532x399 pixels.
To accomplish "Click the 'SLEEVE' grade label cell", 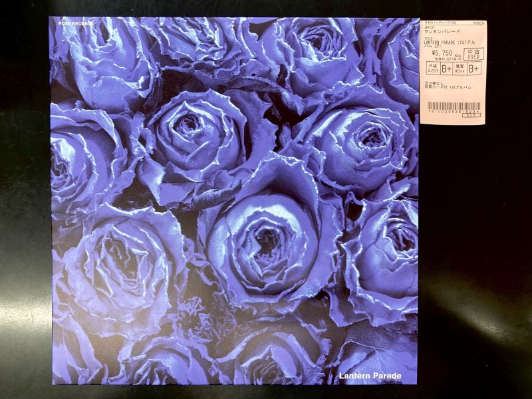I will point(434,68).
